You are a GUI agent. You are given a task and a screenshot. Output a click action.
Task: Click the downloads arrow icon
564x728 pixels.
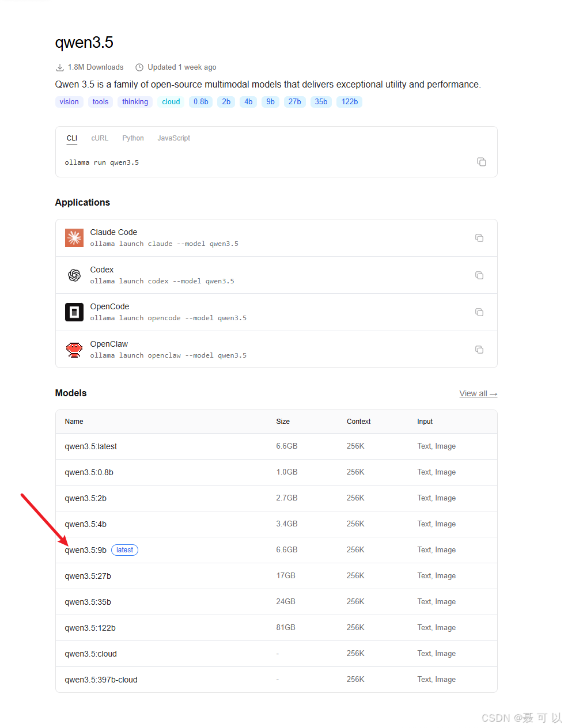click(60, 67)
